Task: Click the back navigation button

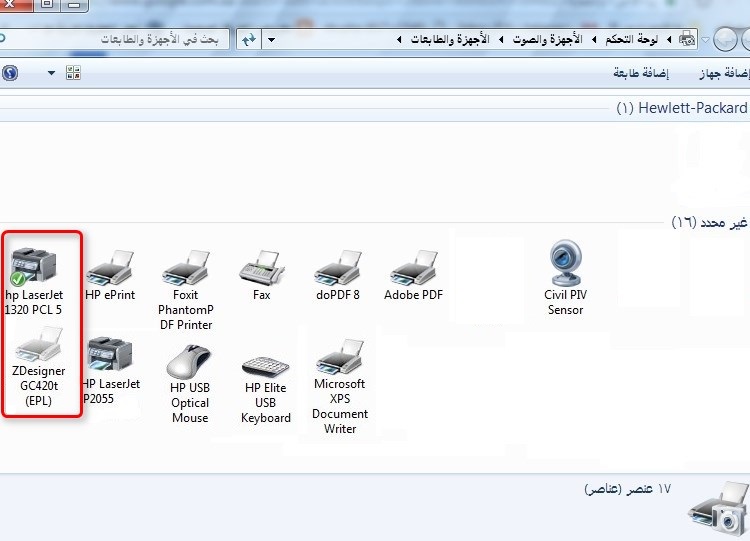Action: point(725,39)
